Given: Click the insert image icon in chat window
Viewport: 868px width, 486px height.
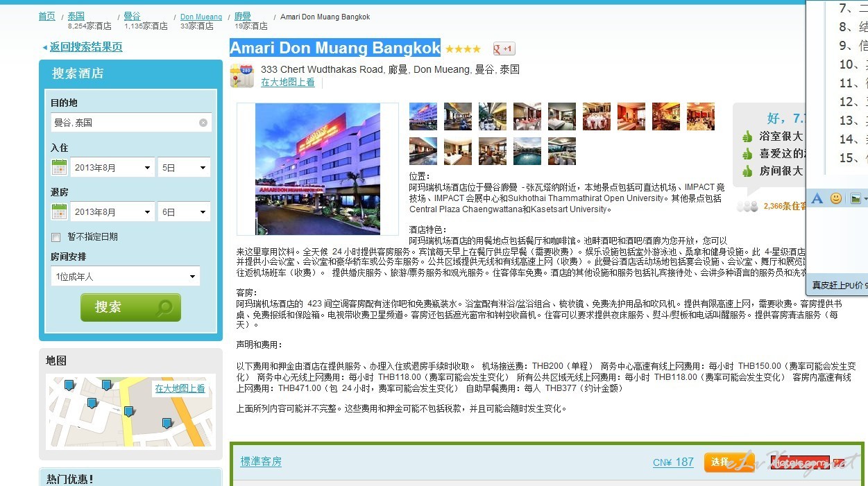Looking at the screenshot, I should coord(856,199).
